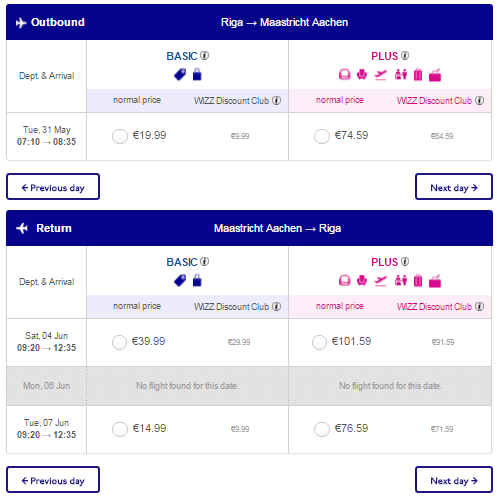The height and width of the screenshot is (499, 497).
Task: Choose the €101.59 PLUS return fare
Action: 319,342
